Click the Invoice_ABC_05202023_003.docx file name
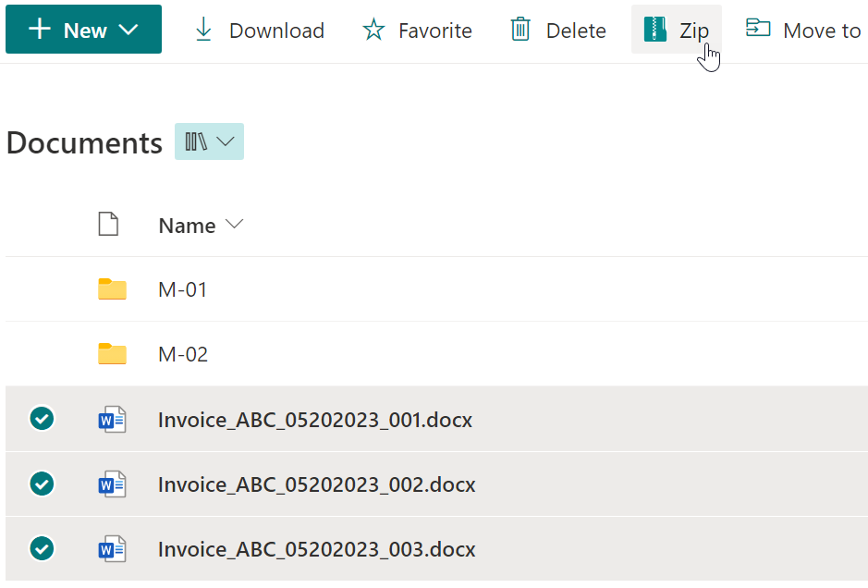Screen dimensions: 868x588 tap(316, 549)
